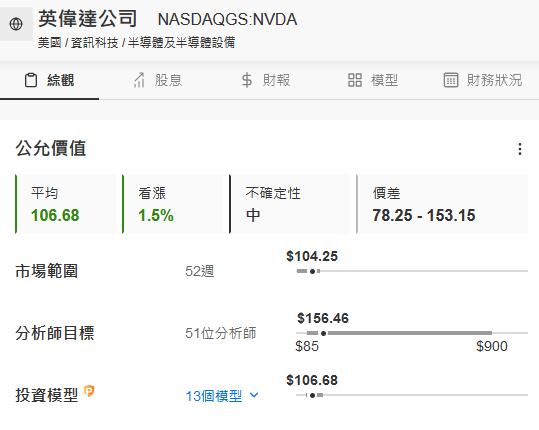Screen dimensions: 539x430
Task: Click the $85 low target label
Action: point(307,346)
